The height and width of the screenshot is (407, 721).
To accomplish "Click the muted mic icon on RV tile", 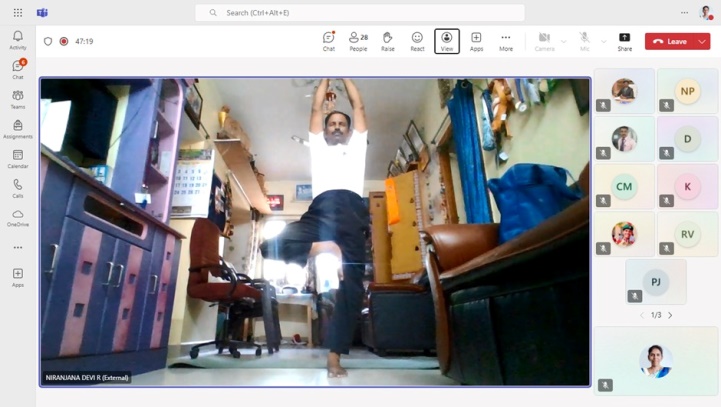I will click(666, 249).
